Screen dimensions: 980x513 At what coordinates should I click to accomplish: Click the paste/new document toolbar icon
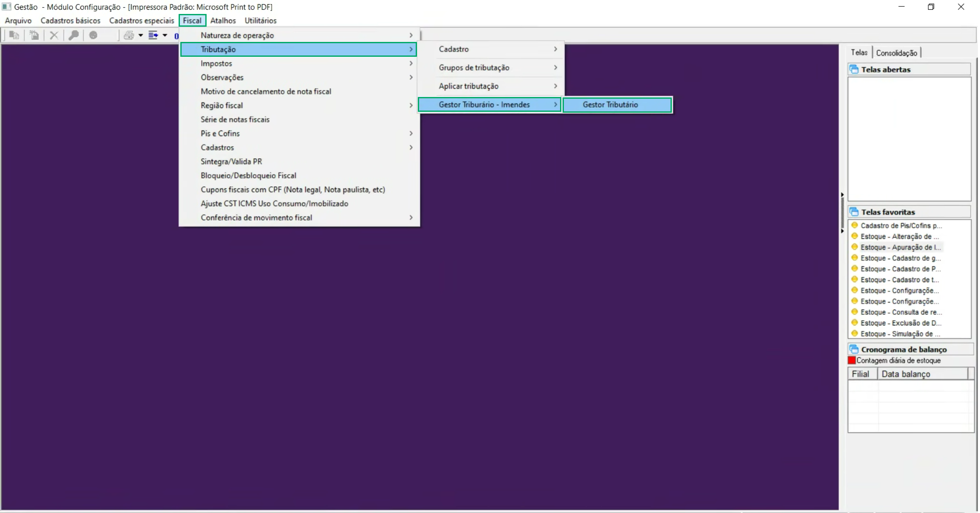34,35
